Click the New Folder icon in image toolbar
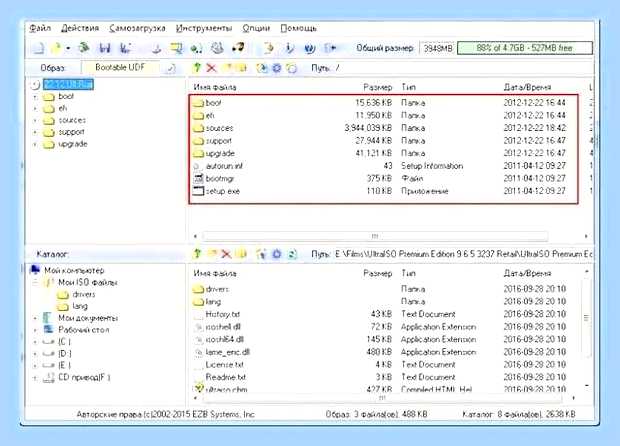620x446 pixels. [228, 68]
